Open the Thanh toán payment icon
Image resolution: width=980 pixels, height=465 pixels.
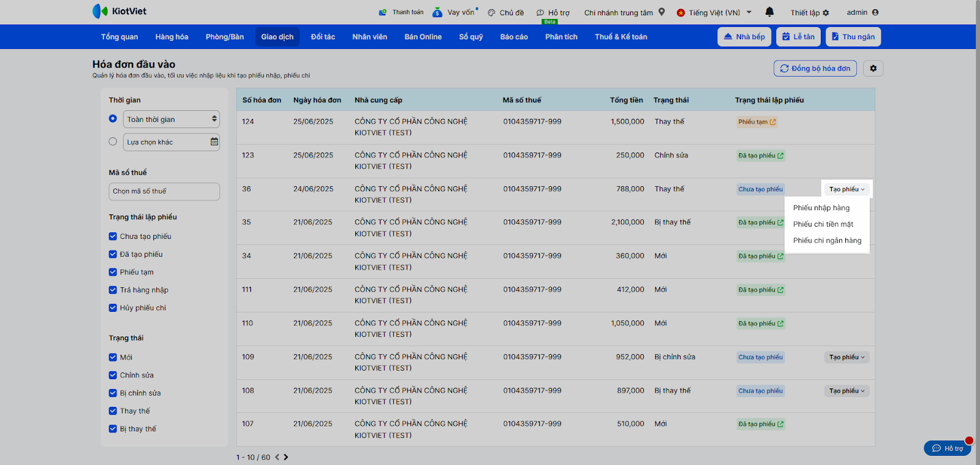point(383,12)
